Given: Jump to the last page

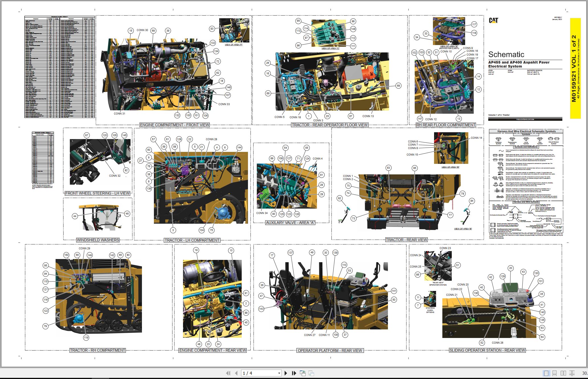Looking at the screenshot, I should [294, 373].
